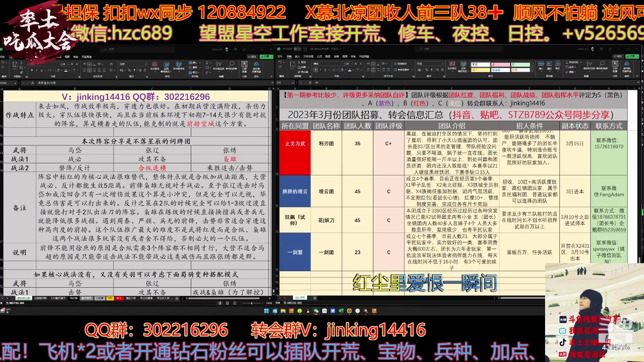Switch to Page Break Preview in the left window
Image resolution: width=644 pixels, height=362 pixels.
tap(235, 303)
